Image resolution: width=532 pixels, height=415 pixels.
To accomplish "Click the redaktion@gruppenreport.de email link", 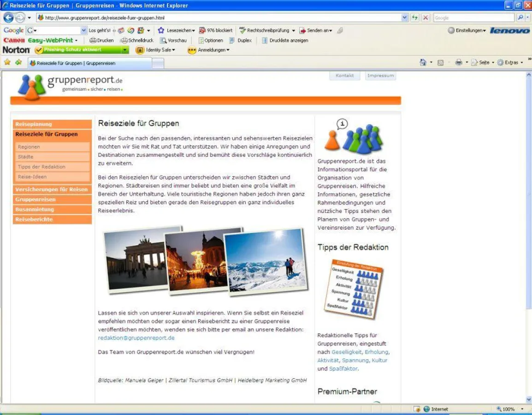I will tap(136, 338).
